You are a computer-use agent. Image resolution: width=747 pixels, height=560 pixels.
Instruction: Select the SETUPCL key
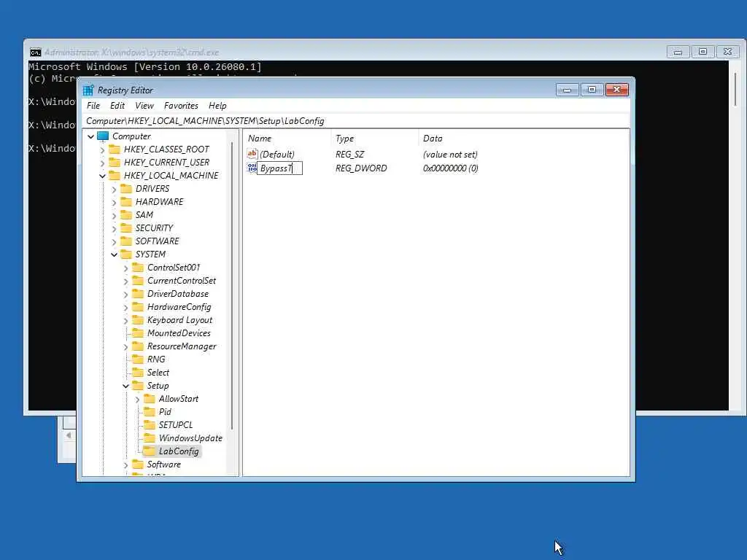point(175,425)
